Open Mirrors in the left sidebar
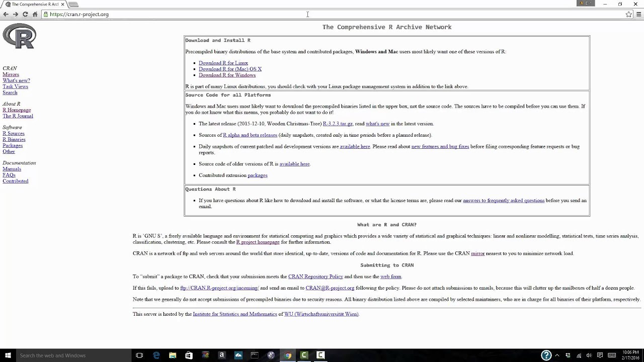Viewport: 644px width, 362px height. pyautogui.click(x=11, y=74)
